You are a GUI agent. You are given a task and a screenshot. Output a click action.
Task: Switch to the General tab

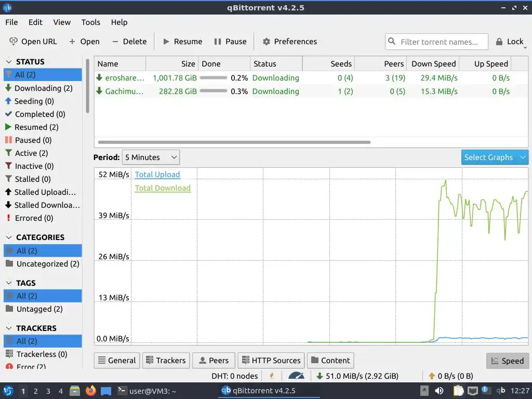pos(117,361)
